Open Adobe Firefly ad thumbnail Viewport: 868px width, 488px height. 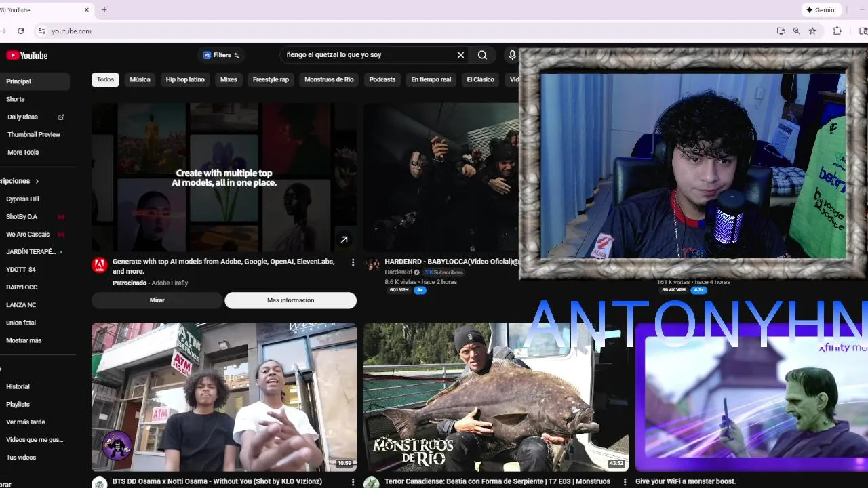point(224,177)
